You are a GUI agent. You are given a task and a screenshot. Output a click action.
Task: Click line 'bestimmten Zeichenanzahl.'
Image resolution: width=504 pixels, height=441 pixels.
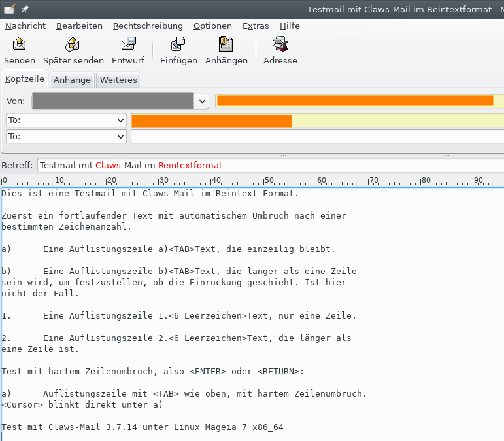66,227
